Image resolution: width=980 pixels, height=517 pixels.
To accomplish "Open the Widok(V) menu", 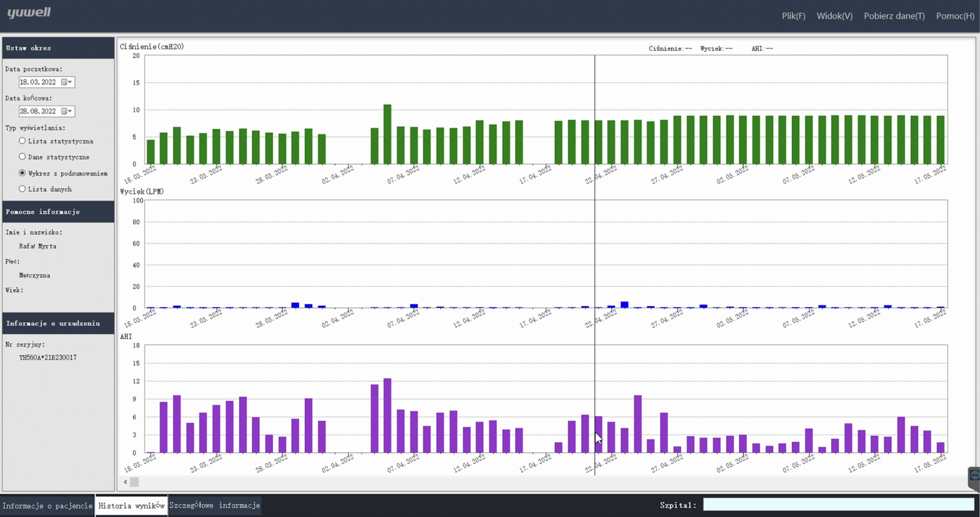I will click(x=834, y=16).
